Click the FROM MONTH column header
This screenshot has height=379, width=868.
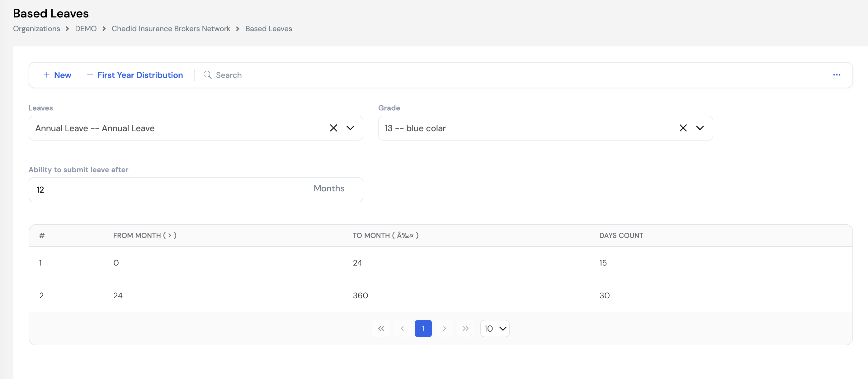145,235
